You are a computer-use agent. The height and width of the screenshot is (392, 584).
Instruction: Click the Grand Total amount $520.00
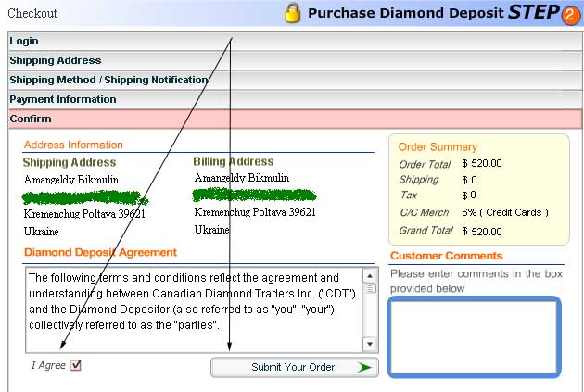[x=481, y=231]
